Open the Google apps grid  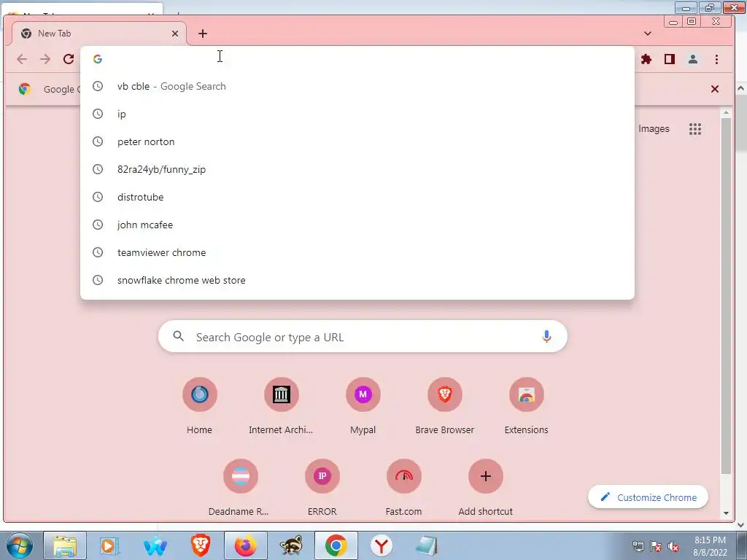695,129
